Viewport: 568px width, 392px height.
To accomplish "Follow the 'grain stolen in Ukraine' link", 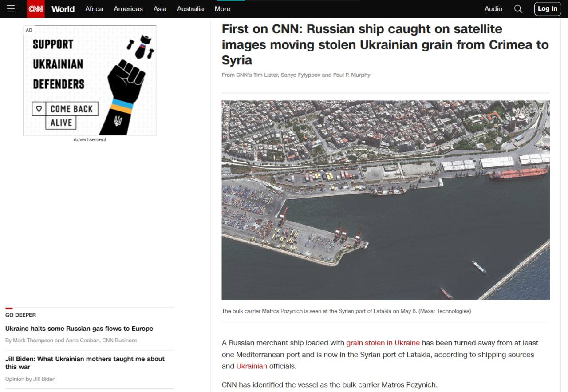I will tap(383, 343).
